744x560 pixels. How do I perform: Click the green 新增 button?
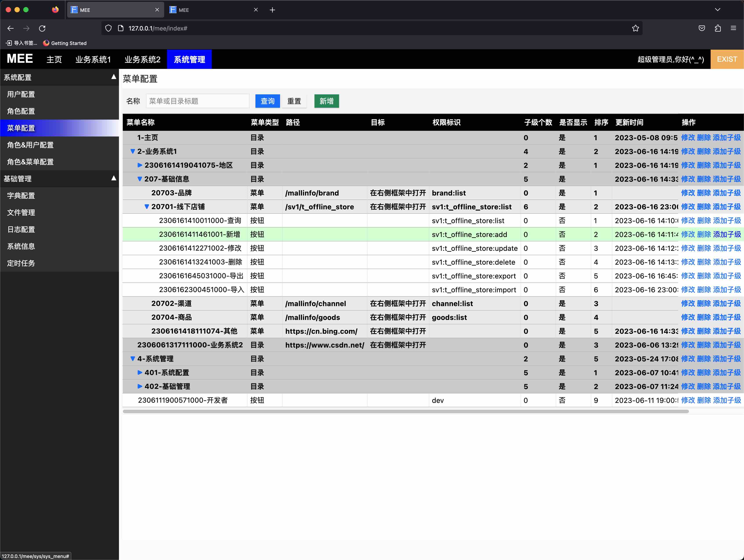[x=326, y=101]
